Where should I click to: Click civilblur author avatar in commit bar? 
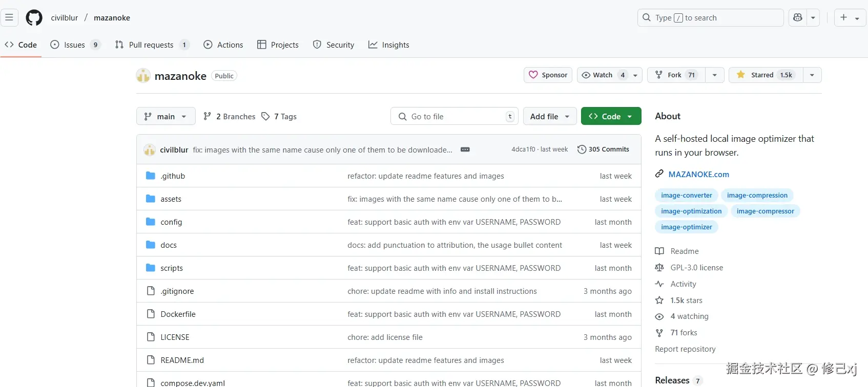150,149
